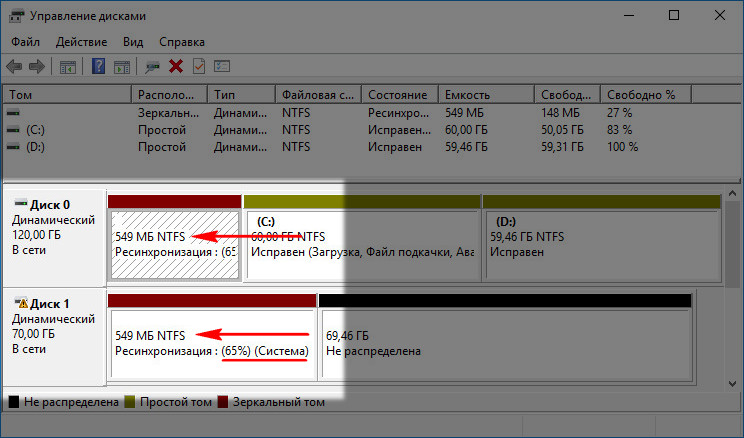Click the show console tree toolbar icon
The image size is (744, 438).
tap(68, 66)
